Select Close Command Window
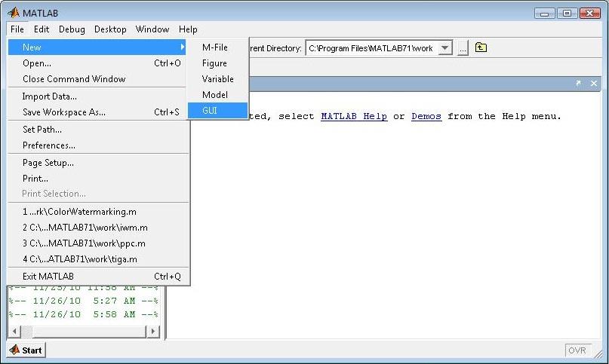 click(97, 79)
